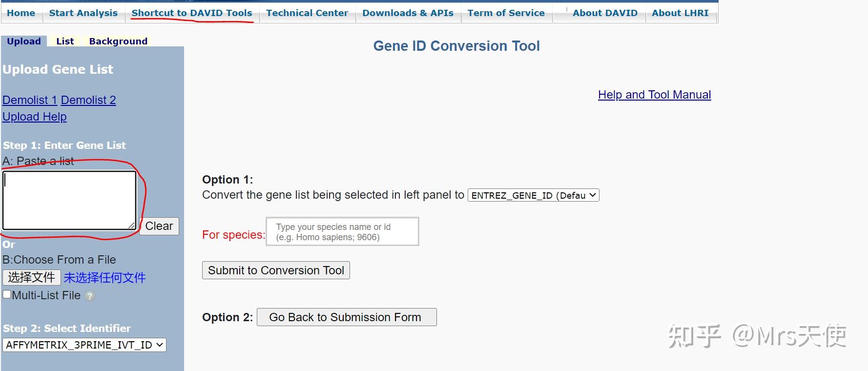868x371 pixels.
Task: Click the Multi-List File help question icon
Action: pyautogui.click(x=90, y=296)
